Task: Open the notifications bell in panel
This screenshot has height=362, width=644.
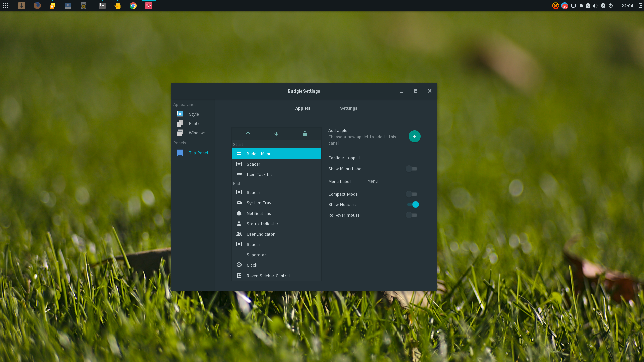Action: click(x=581, y=6)
